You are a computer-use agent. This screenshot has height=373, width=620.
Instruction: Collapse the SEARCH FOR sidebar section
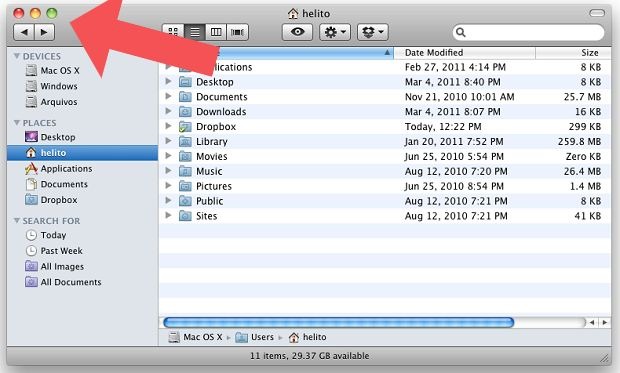17,221
